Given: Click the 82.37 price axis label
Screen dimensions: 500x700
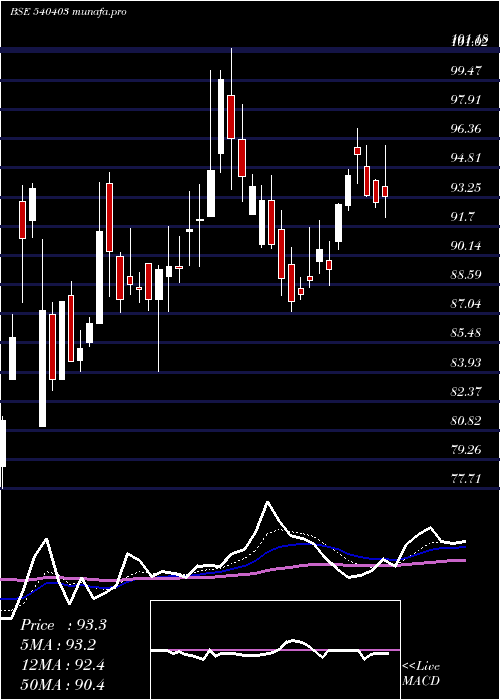Looking at the screenshot, I should (x=466, y=391).
